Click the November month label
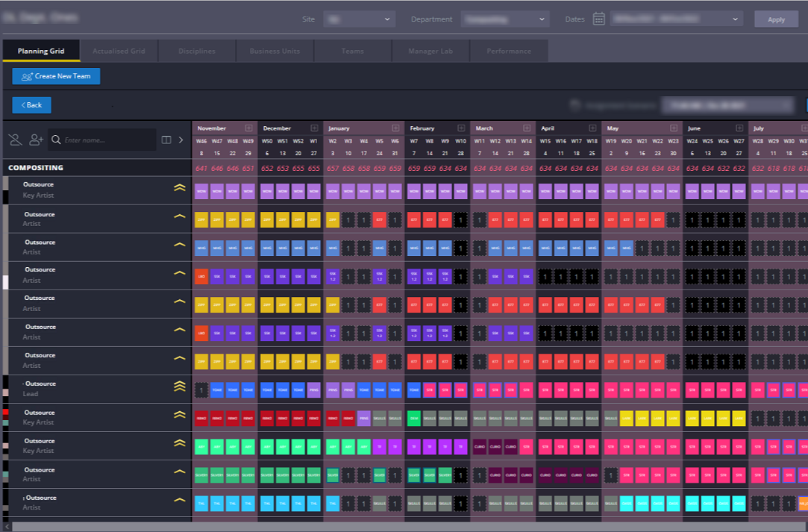Image resolution: width=808 pixels, height=532 pixels. coord(212,128)
